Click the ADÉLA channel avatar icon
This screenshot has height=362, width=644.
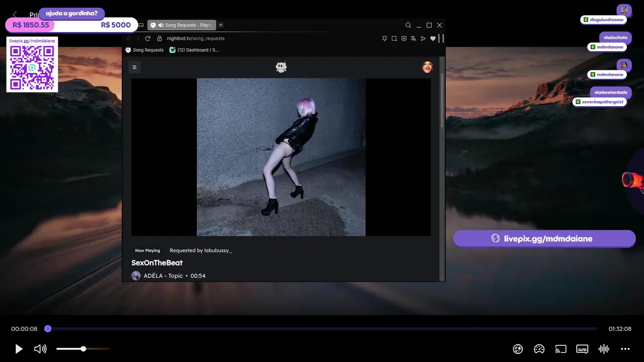click(136, 276)
